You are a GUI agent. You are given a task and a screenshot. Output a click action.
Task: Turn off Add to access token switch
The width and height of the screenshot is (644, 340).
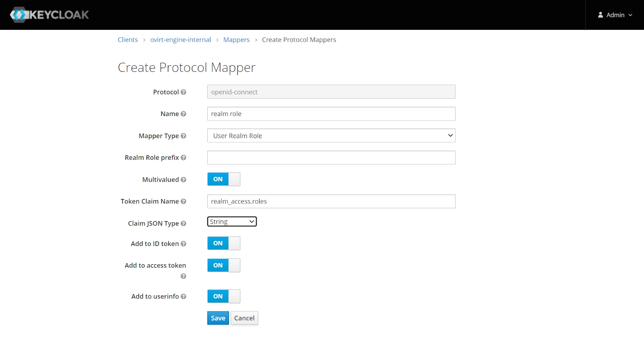pyautogui.click(x=224, y=265)
